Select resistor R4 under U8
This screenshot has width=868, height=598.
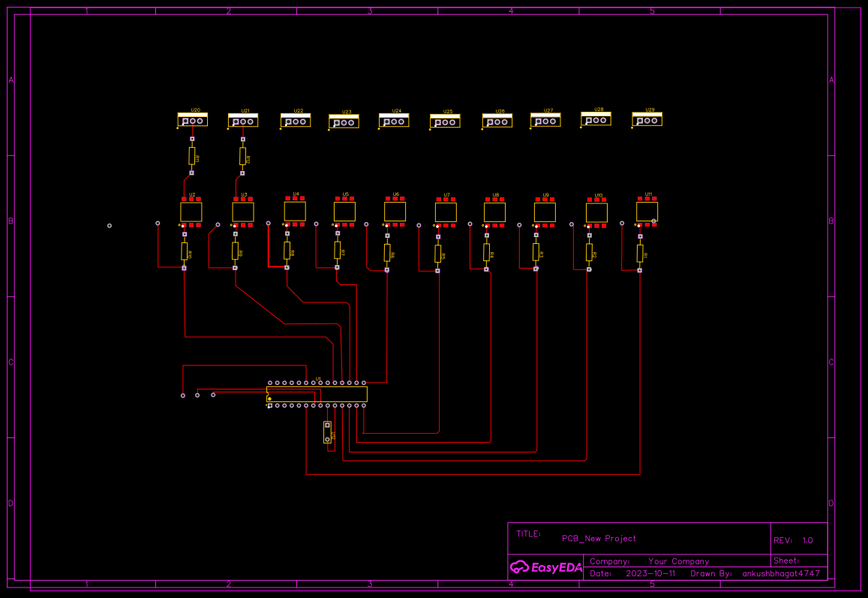tap(487, 253)
